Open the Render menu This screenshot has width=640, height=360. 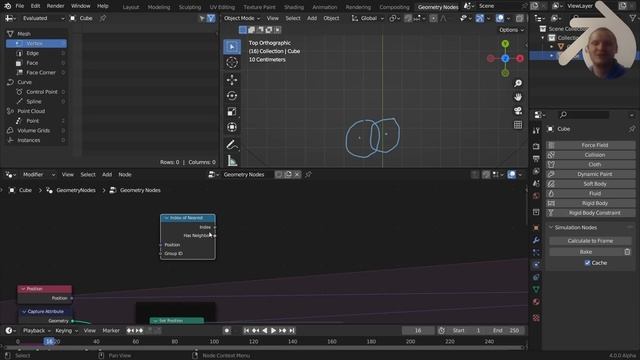pos(55,6)
